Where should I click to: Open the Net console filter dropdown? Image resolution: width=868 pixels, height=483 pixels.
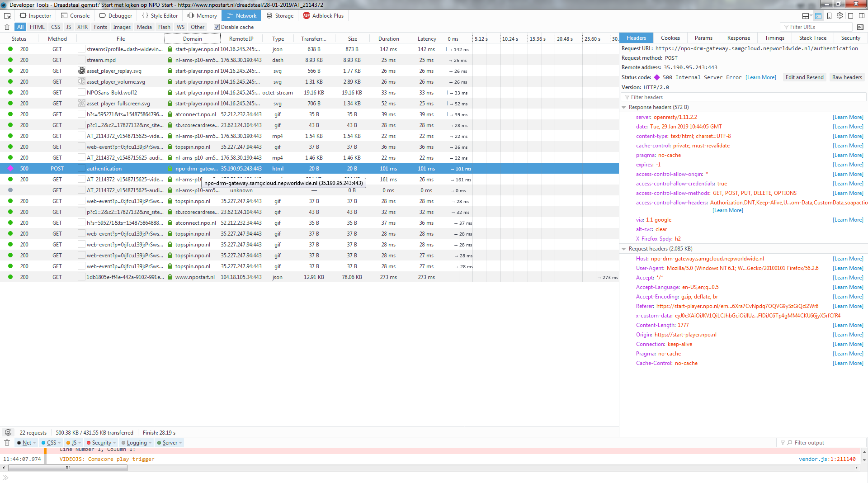pyautogui.click(x=27, y=443)
